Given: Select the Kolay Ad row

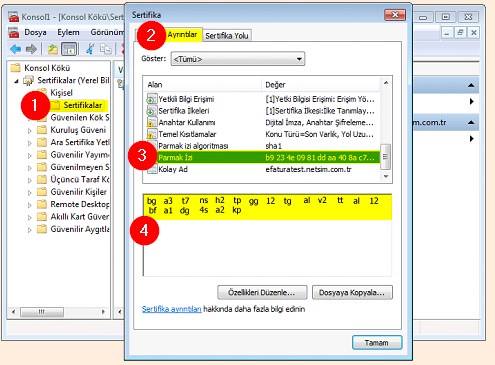Looking at the screenshot, I should point(263,169).
